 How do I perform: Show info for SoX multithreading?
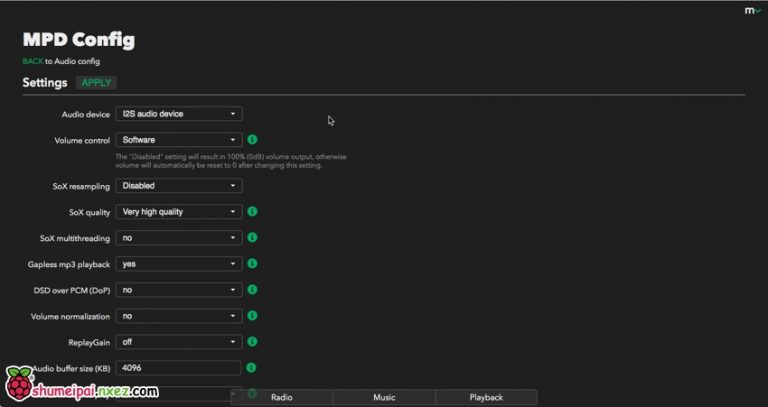click(x=253, y=238)
